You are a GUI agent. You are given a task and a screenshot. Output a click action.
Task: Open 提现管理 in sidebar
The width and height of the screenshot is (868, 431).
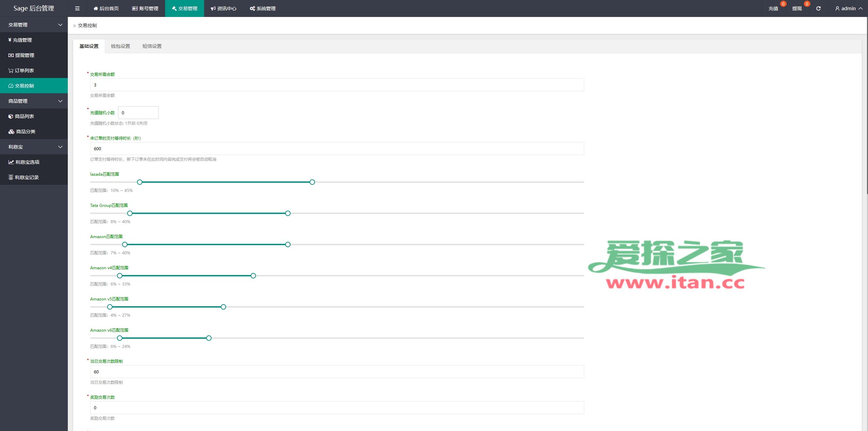coord(24,55)
